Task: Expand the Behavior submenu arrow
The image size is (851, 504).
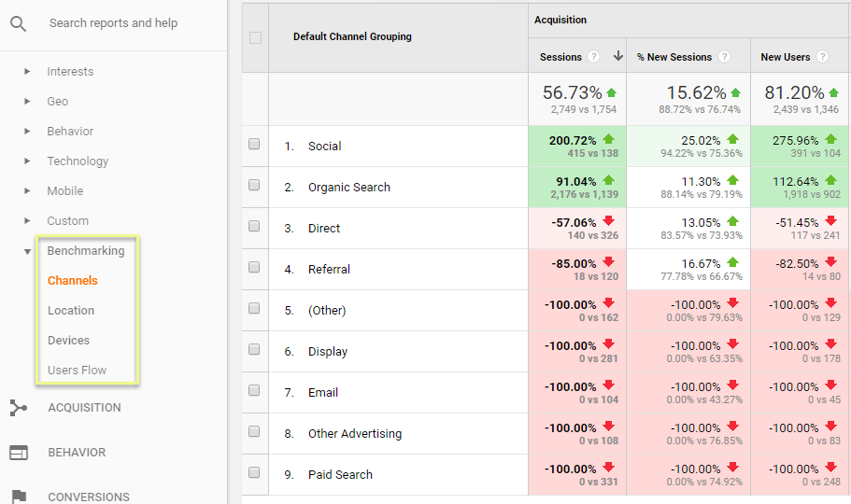Action: [27, 131]
